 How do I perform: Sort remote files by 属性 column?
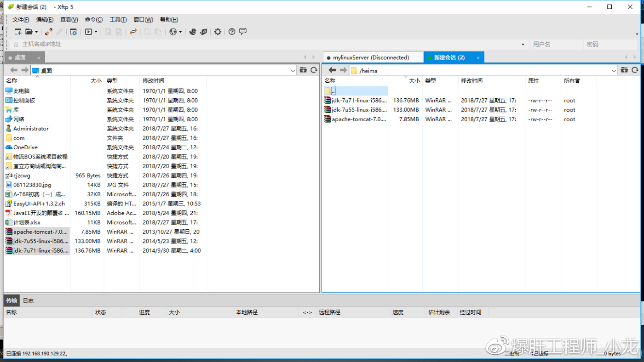[x=543, y=81]
